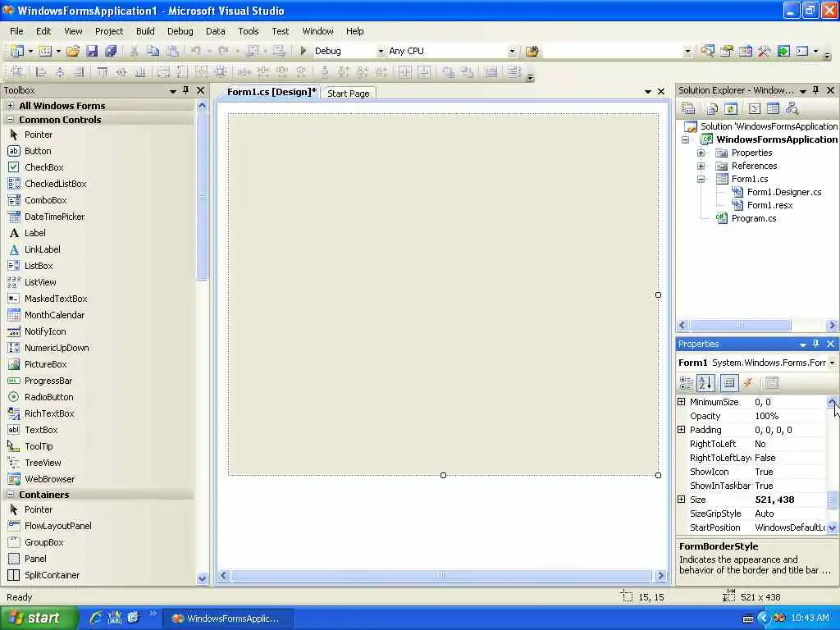The image size is (840, 630).
Task: Open the Windows start button
Action: (x=39, y=619)
